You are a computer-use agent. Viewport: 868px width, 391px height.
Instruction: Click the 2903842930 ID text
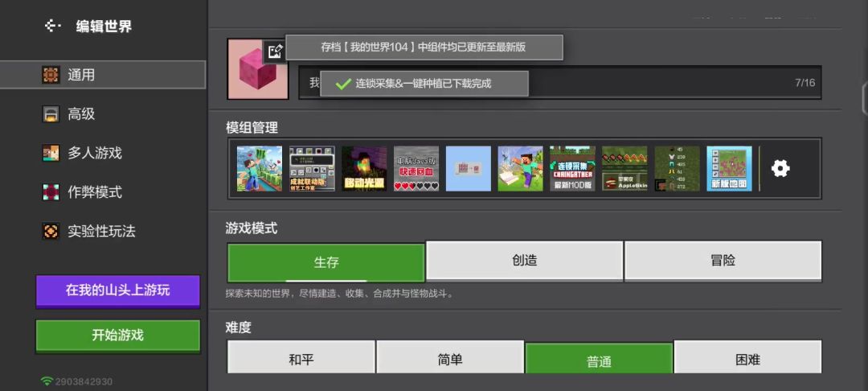pyautogui.click(x=84, y=381)
